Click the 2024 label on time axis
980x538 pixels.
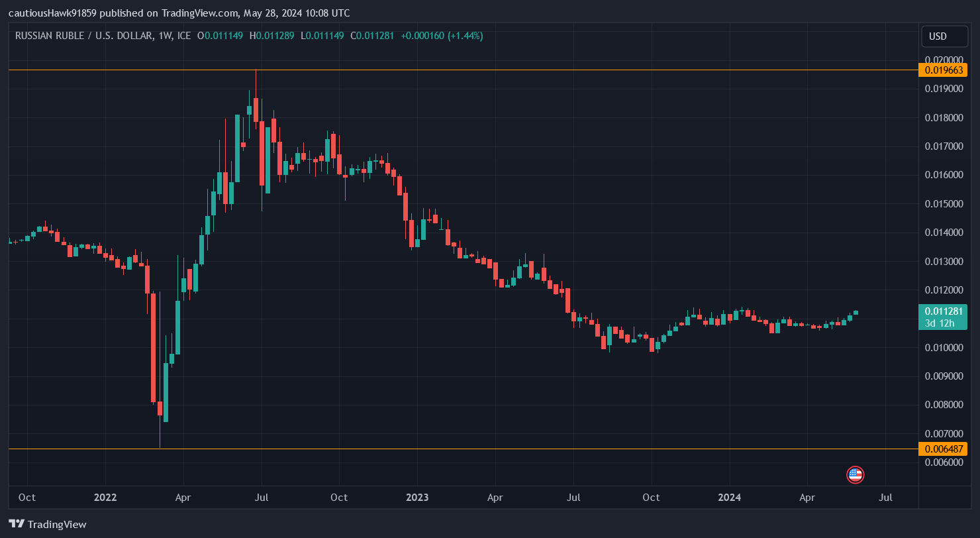[729, 497]
